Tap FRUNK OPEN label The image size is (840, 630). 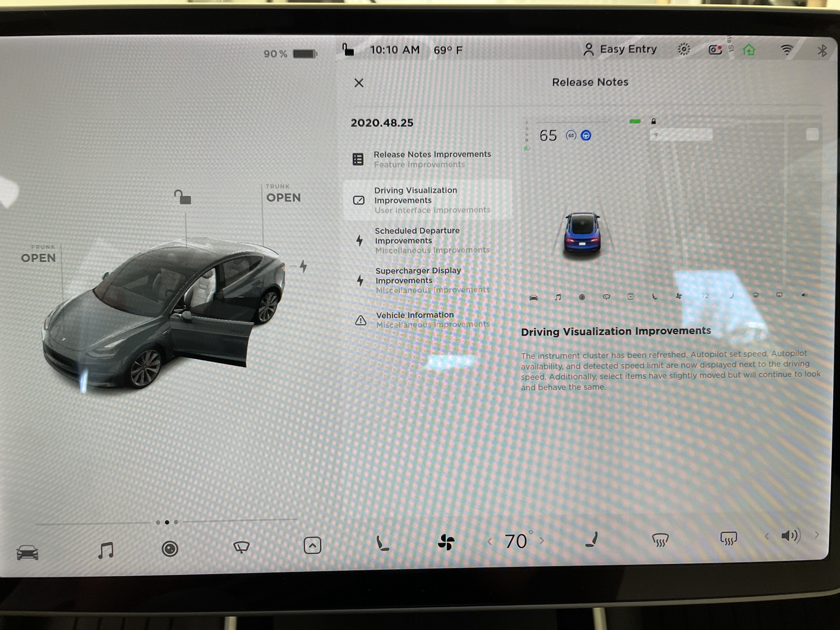[x=38, y=254]
